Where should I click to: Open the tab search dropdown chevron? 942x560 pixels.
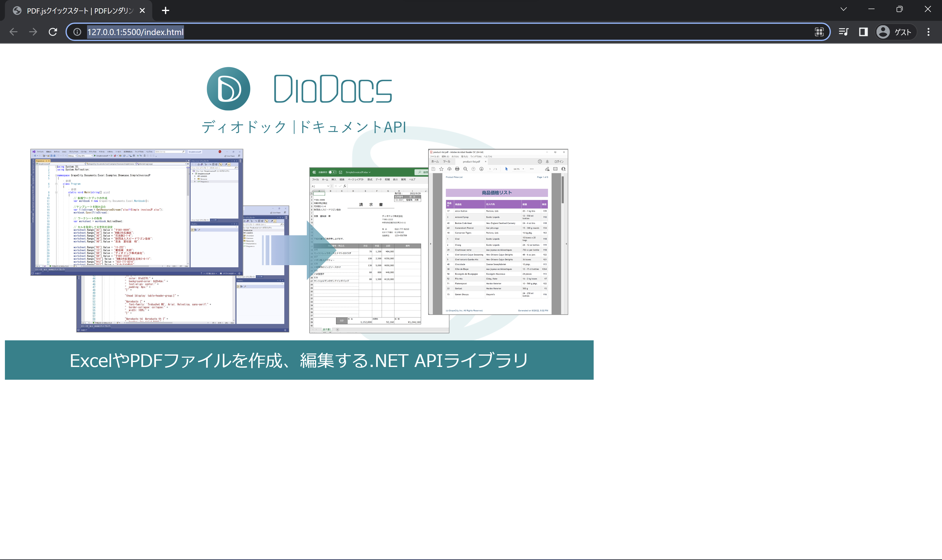click(843, 9)
